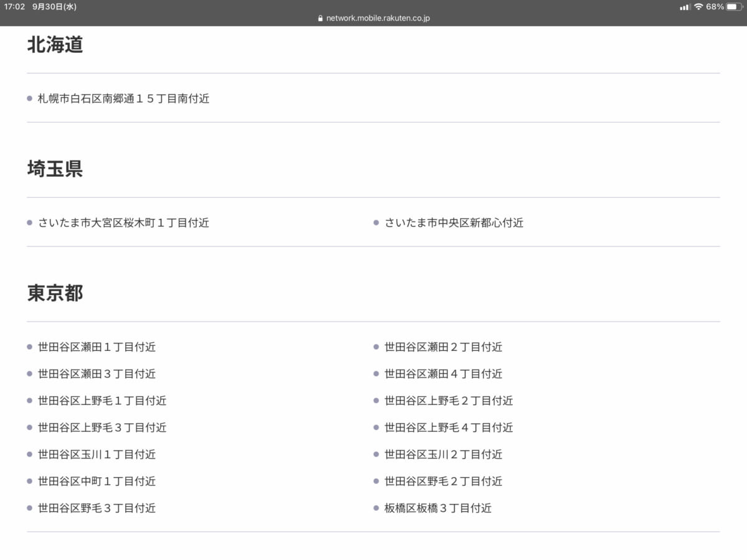Click 板橋区板橋3丁目付近 entry
The height and width of the screenshot is (560, 747).
[x=438, y=508]
